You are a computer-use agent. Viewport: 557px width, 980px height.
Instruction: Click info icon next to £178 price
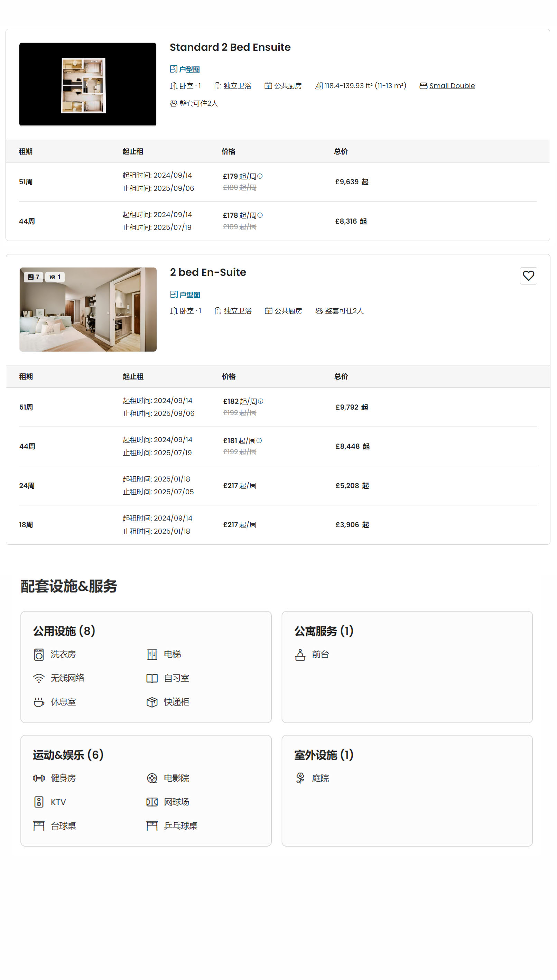point(260,215)
